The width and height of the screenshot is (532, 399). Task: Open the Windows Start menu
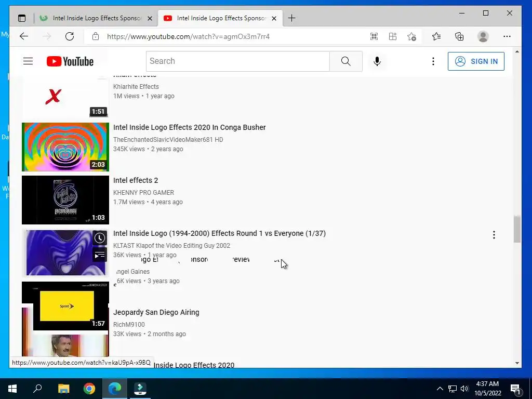[x=12, y=389]
